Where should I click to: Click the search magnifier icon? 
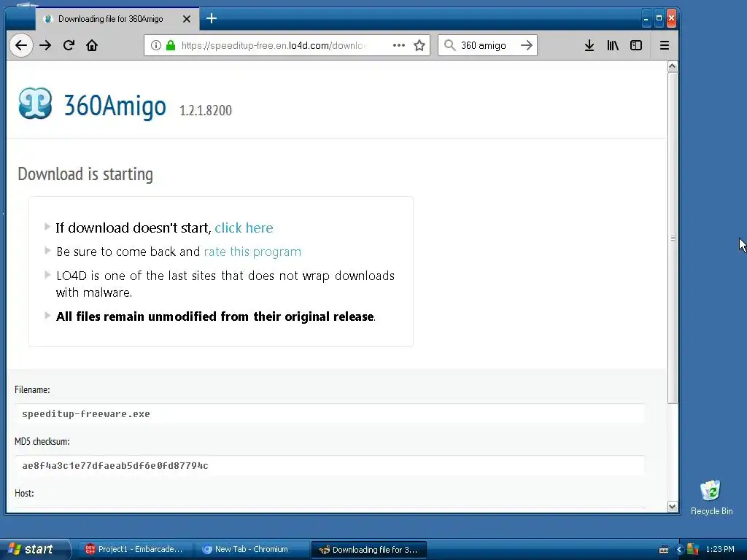[x=449, y=45]
